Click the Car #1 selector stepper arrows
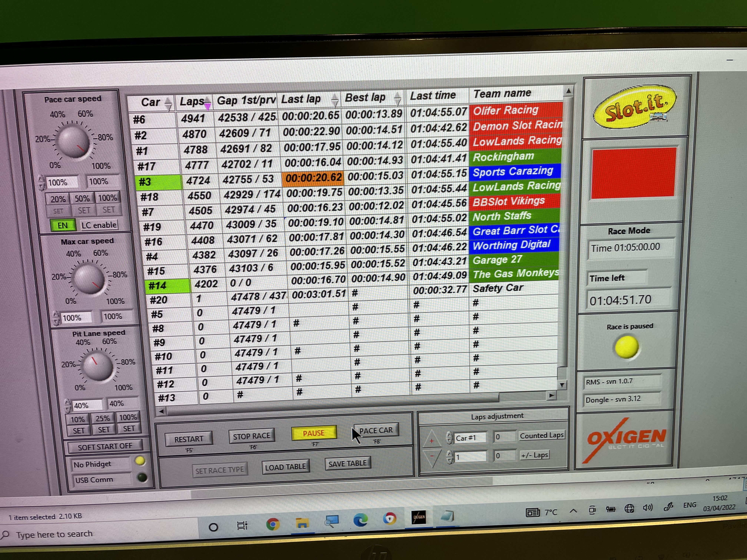Screen dimensions: 747x560 (449, 438)
